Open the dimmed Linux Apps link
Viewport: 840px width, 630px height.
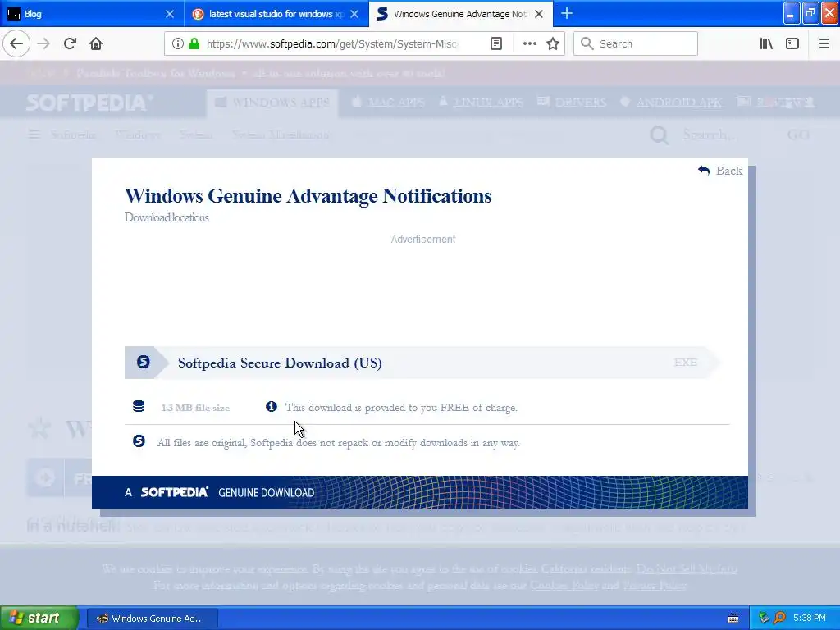click(481, 102)
